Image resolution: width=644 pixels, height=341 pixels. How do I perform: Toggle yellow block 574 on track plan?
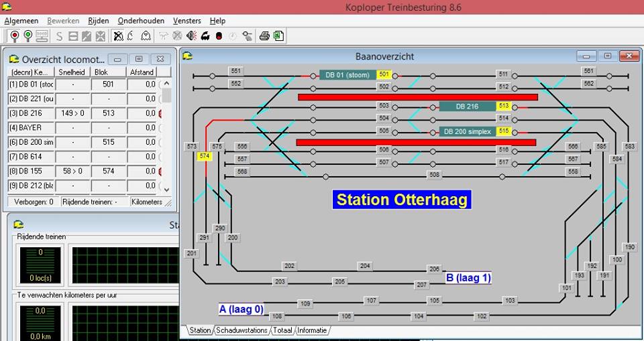tap(205, 157)
